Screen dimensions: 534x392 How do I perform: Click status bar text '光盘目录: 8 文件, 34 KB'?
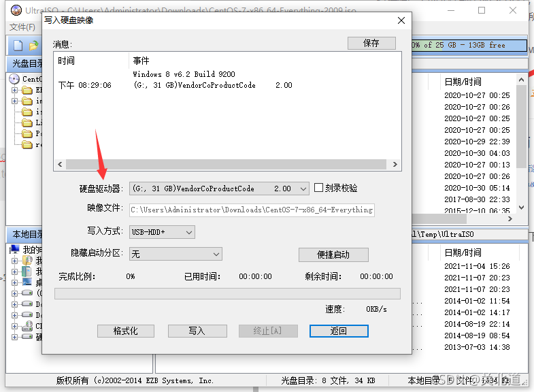coord(328,380)
